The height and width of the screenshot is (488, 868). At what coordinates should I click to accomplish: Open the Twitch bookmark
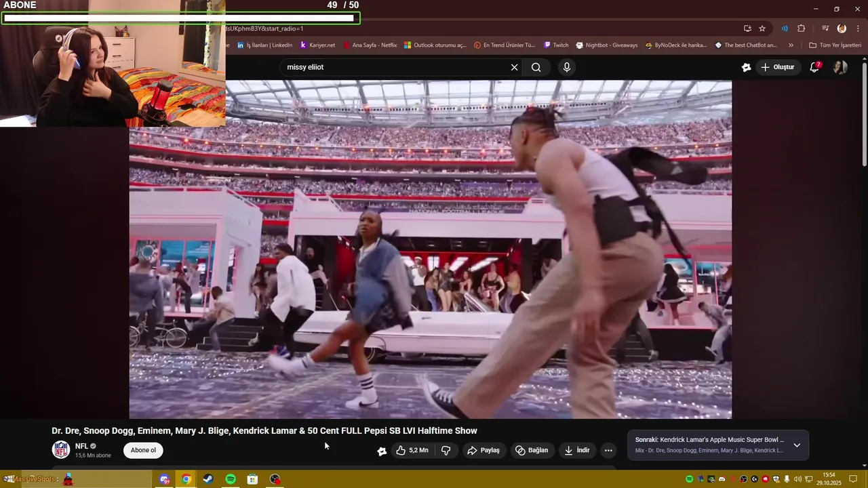[x=556, y=45]
